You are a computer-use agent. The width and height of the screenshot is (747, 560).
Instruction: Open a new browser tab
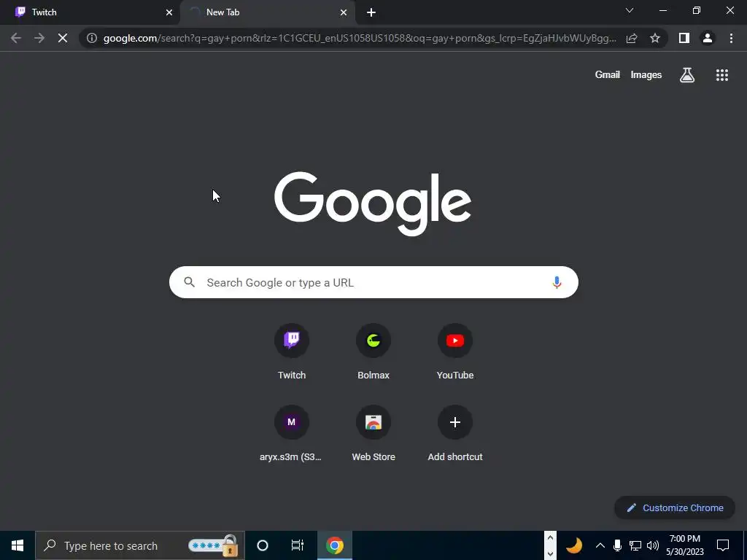[x=371, y=12]
